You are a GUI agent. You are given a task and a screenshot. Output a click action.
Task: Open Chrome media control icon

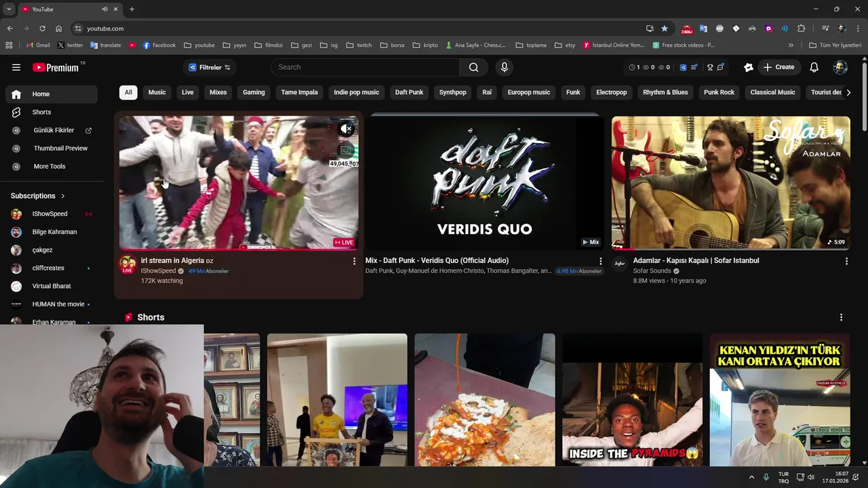coord(825,28)
